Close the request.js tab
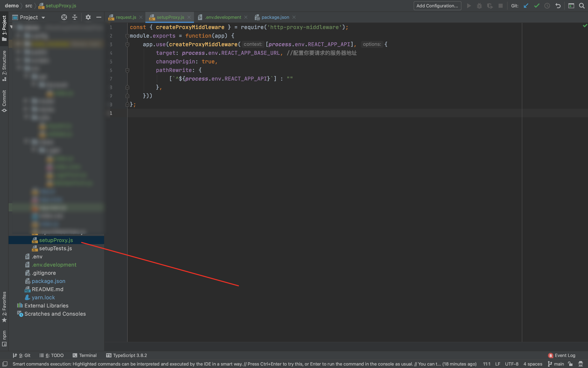Image resolution: width=588 pixels, height=368 pixels. 141,17
